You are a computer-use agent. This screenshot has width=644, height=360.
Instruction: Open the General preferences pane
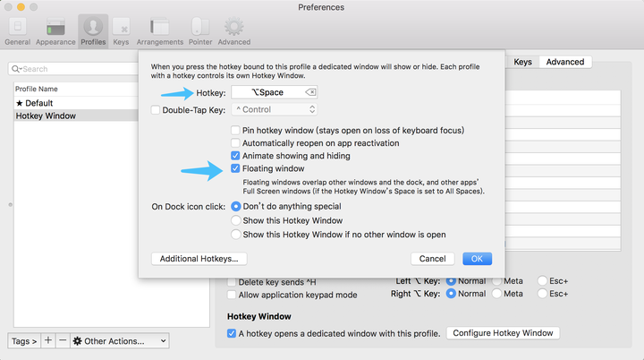point(17,30)
